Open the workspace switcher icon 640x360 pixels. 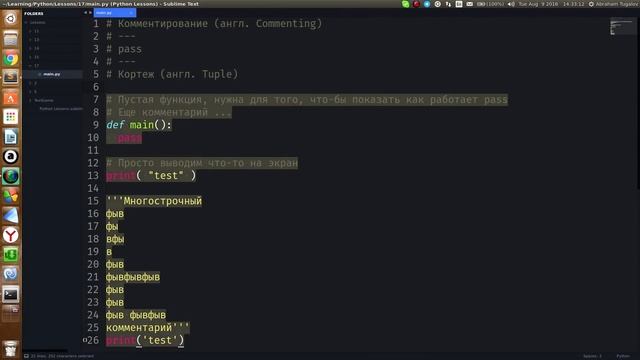point(11,313)
